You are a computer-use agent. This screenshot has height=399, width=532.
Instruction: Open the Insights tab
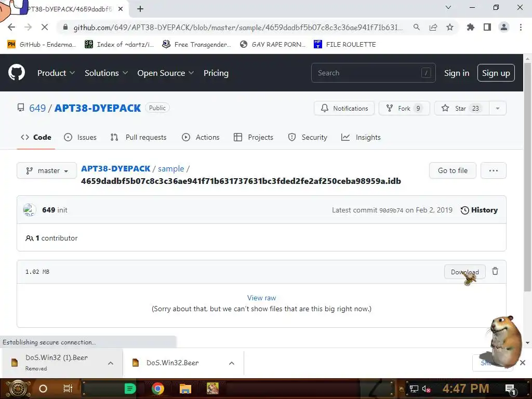(x=361, y=137)
